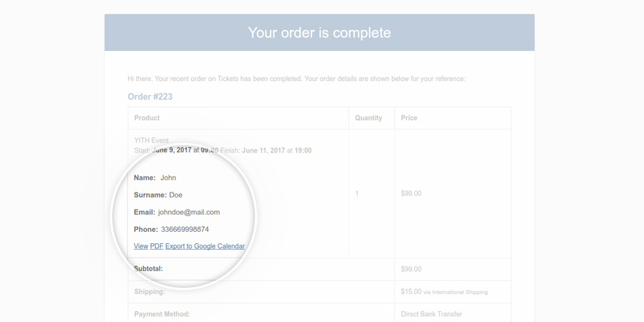Click the Quantity column header

(x=369, y=118)
